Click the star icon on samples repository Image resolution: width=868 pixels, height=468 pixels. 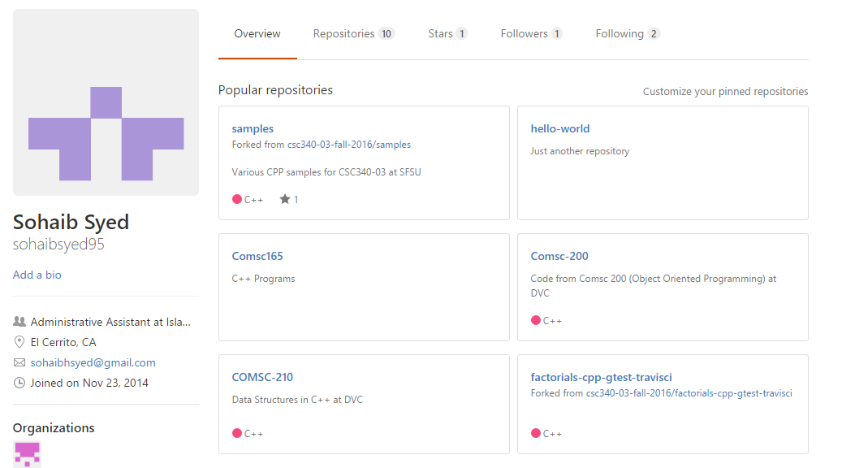coord(284,199)
